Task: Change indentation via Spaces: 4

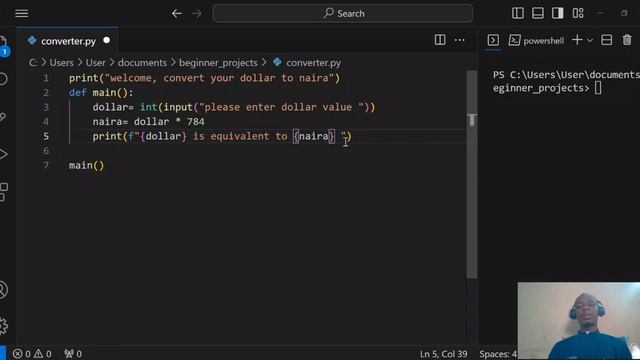Action: [x=498, y=354]
